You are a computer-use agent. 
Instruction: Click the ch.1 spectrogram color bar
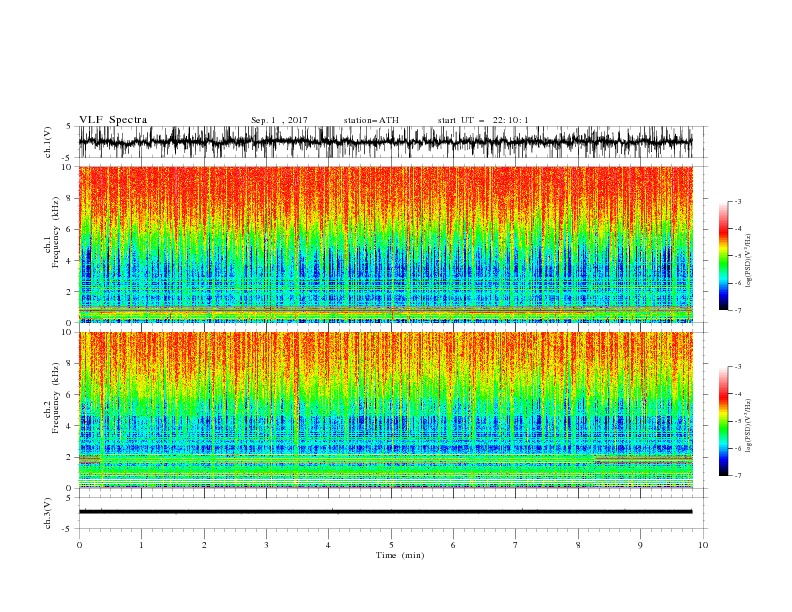724,256
